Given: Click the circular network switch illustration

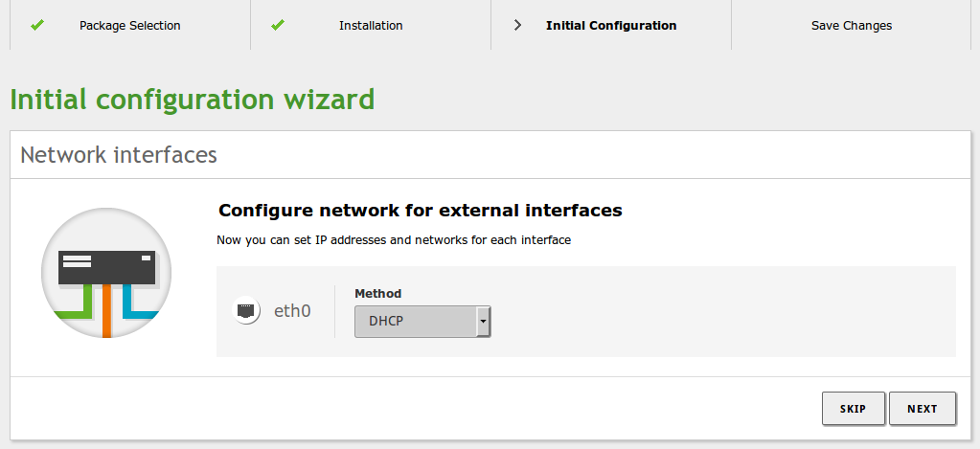Looking at the screenshot, I should [106, 273].
